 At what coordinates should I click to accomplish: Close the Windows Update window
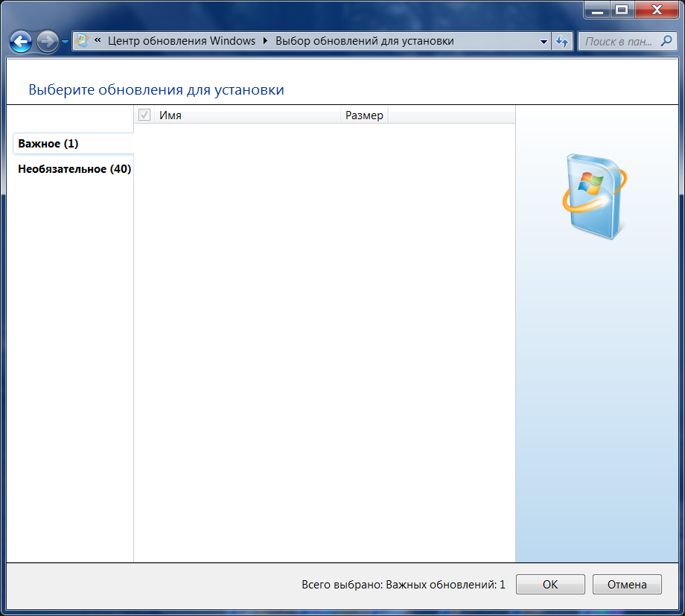tap(657, 10)
